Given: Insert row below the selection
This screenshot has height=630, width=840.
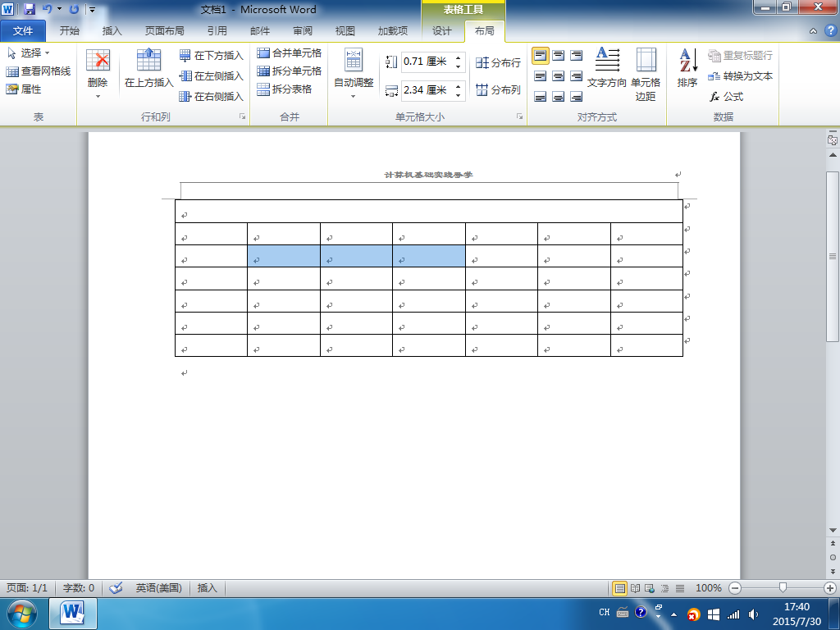Looking at the screenshot, I should (x=211, y=55).
